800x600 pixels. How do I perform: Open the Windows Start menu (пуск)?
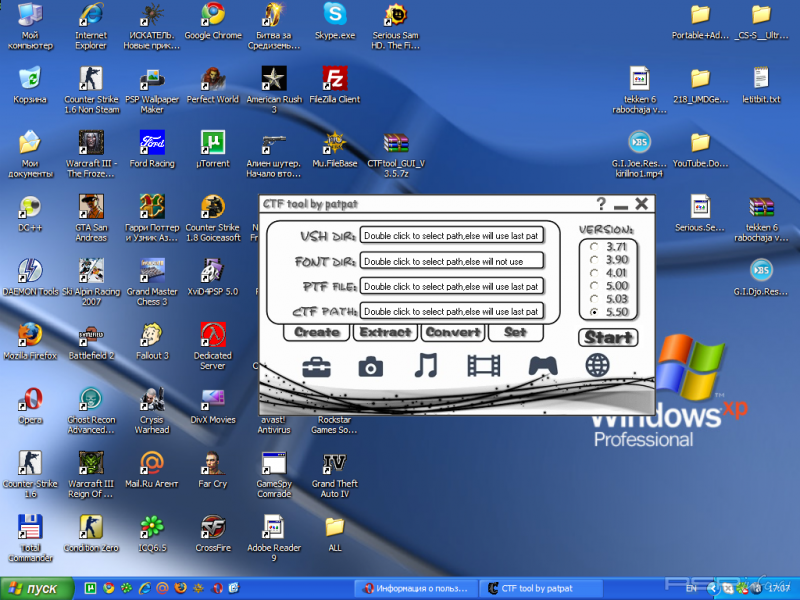pyautogui.click(x=38, y=588)
